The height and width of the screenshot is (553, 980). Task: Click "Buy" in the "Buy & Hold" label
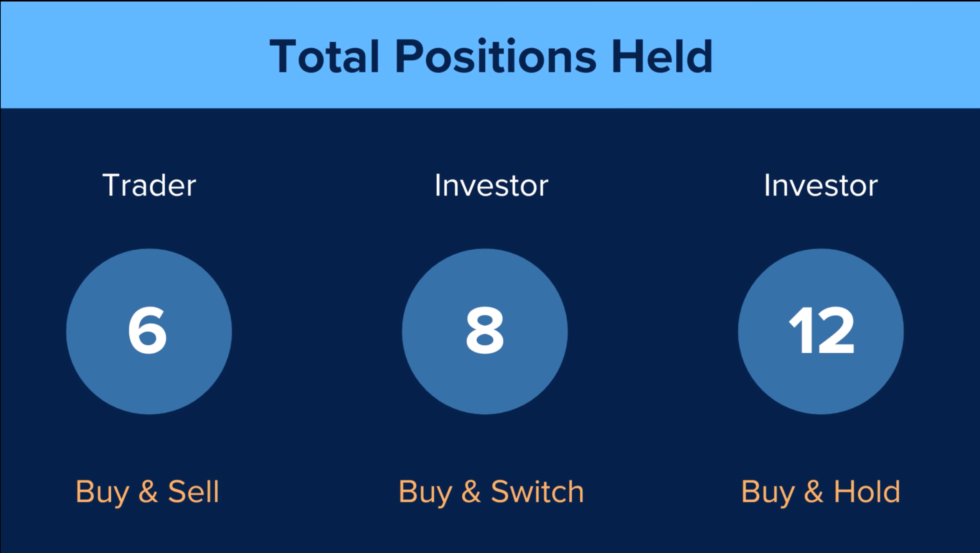(x=767, y=492)
